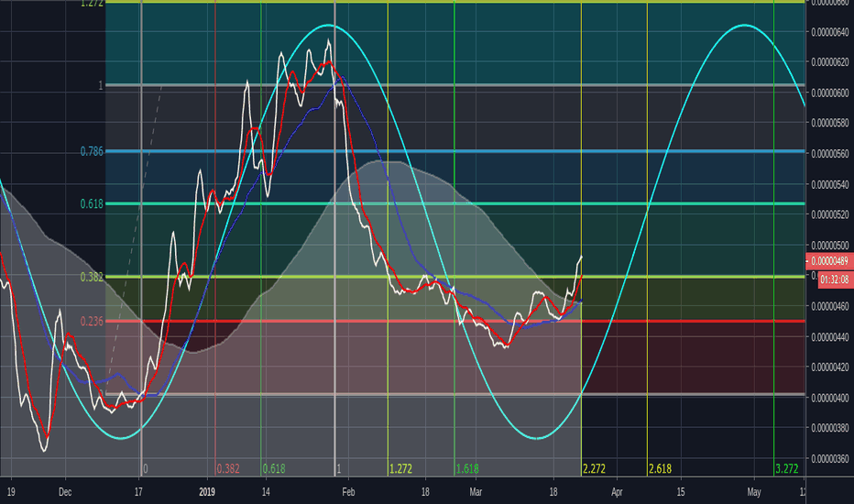Viewport: 854px width, 504px height.
Task: Click the 0 time zone label at bottom
Action: [146, 468]
